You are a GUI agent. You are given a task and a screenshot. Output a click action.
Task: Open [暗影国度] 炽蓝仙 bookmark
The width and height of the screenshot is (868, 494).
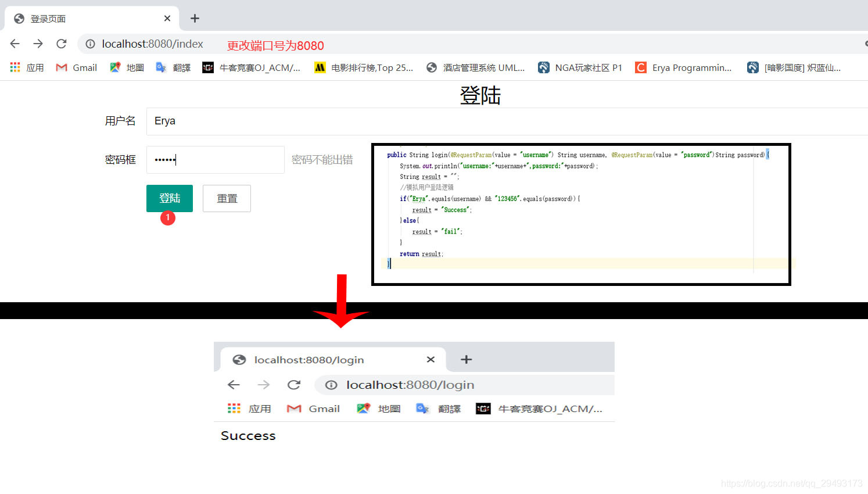click(x=794, y=67)
